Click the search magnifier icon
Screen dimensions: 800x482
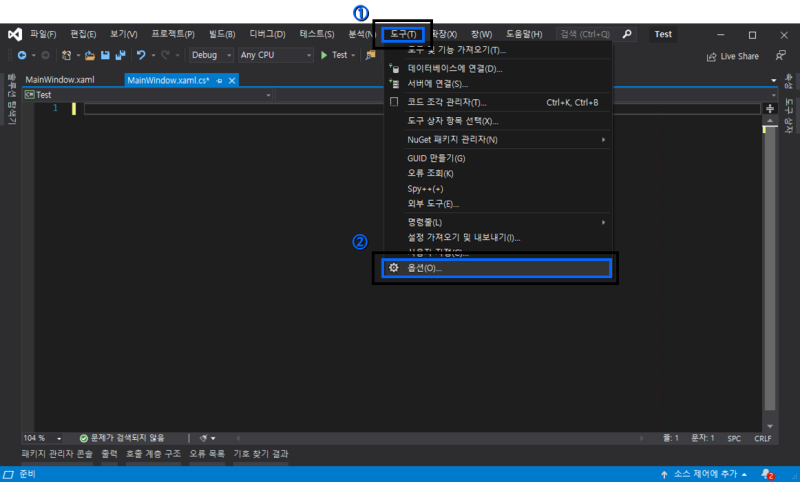pyautogui.click(x=627, y=34)
